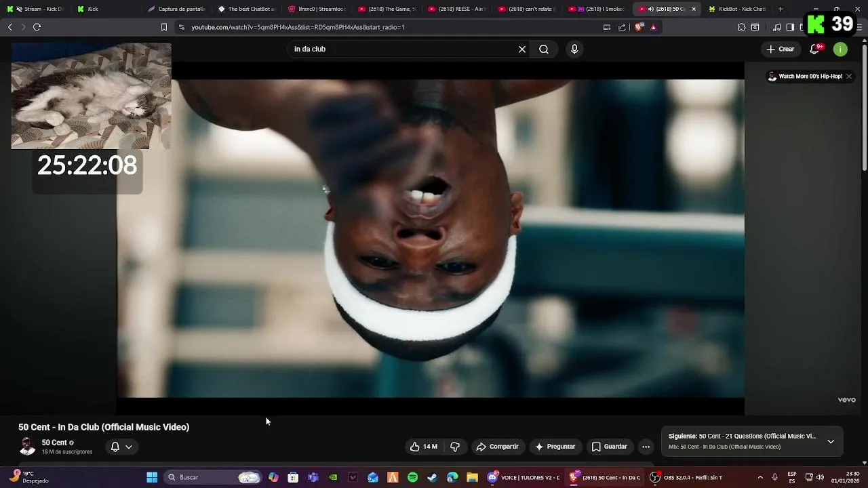
Task: Click the share page icon in the address bar
Action: (x=622, y=27)
